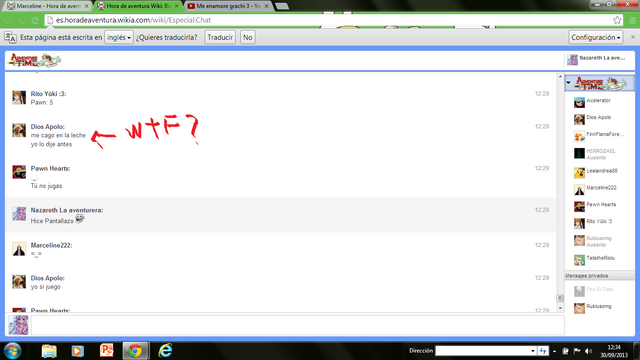This screenshot has width=640, height=360.
Task: Click the browser forward arrow
Action: (x=22, y=20)
